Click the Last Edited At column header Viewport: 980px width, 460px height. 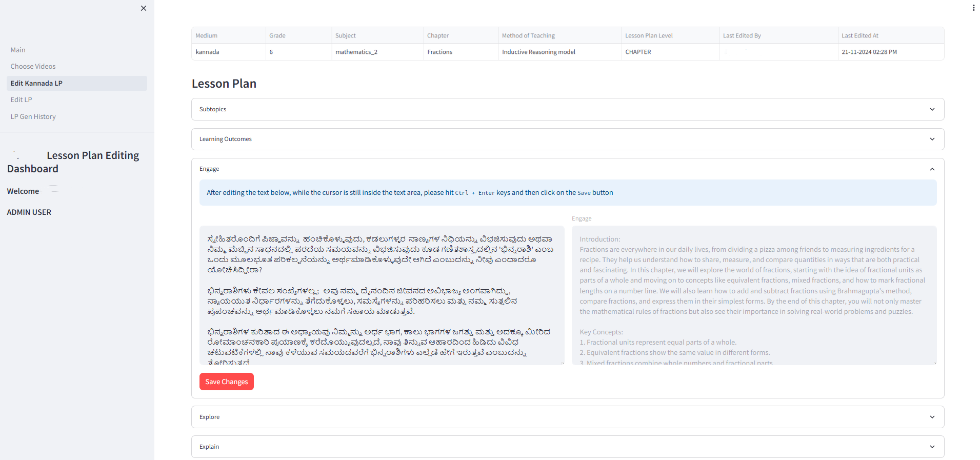859,35
